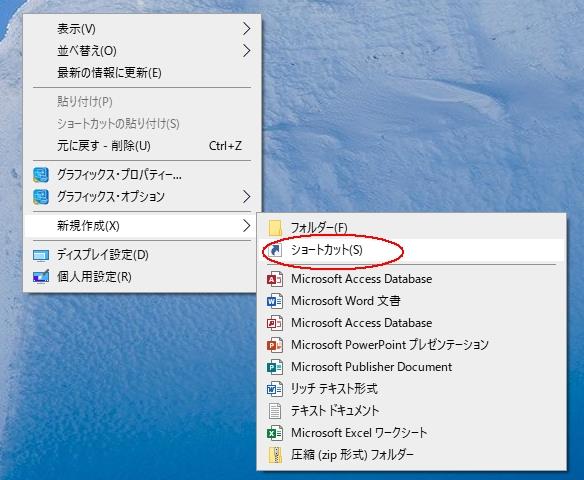Click the PowerPoint presentation icon
584x480 pixels.
[275, 345]
